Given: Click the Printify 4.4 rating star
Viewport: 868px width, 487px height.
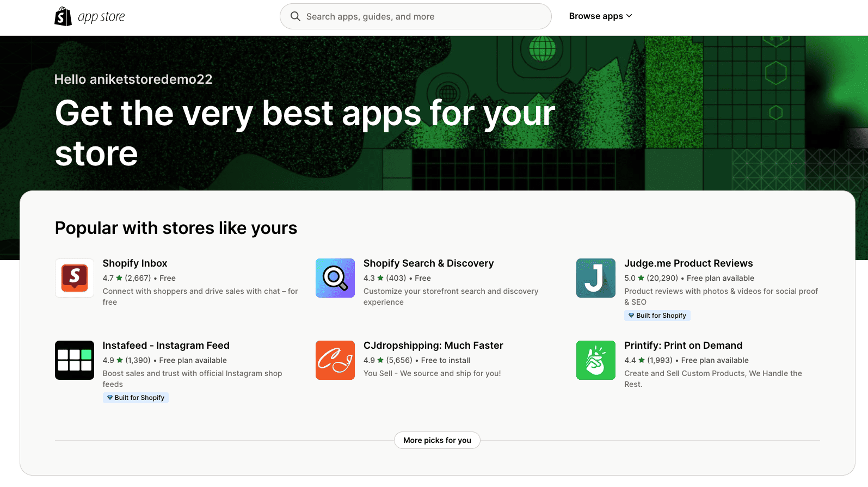Looking at the screenshot, I should [x=642, y=360].
